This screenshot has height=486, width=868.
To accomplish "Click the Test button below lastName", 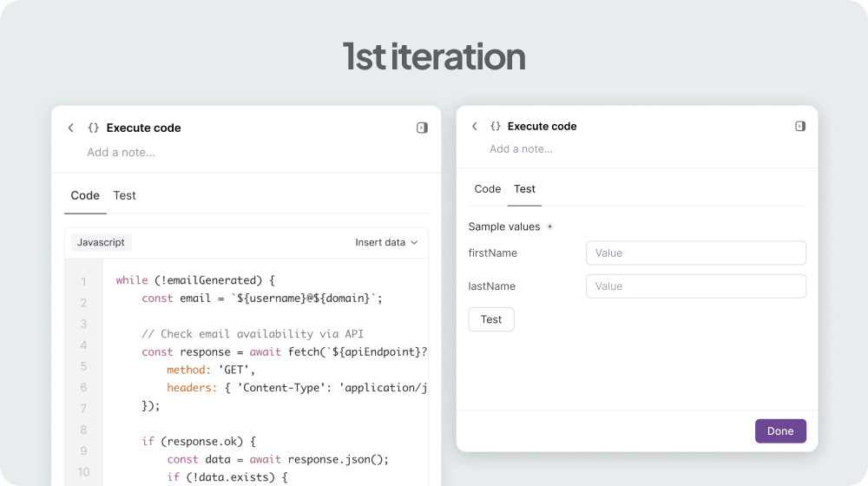I will click(491, 319).
